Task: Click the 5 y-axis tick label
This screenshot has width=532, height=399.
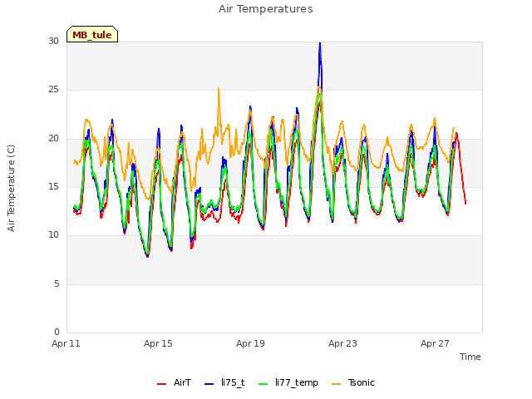Action: tap(57, 283)
